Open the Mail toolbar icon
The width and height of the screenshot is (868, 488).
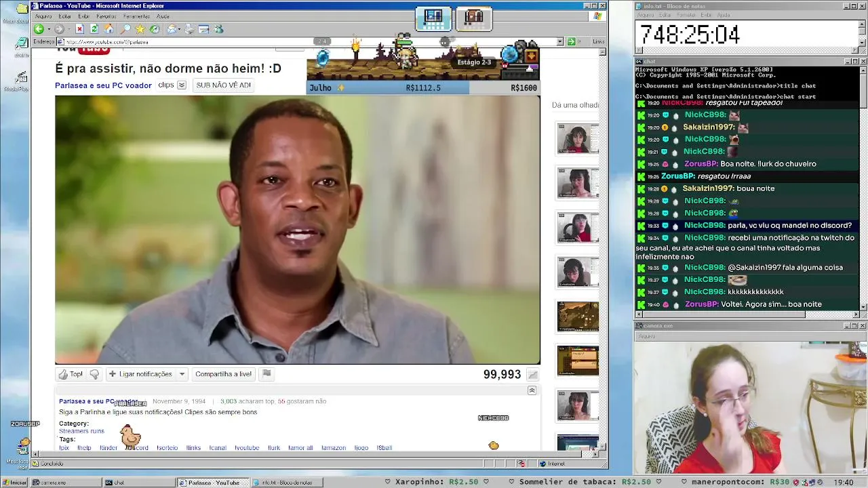172,29
